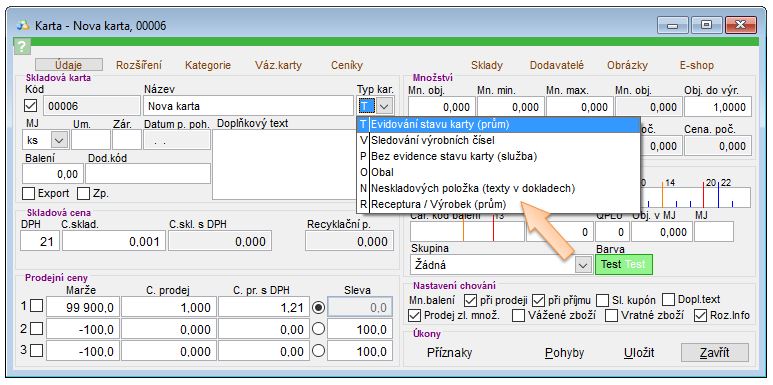
Task: Enable the Export checkbox
Action: pyautogui.click(x=29, y=193)
